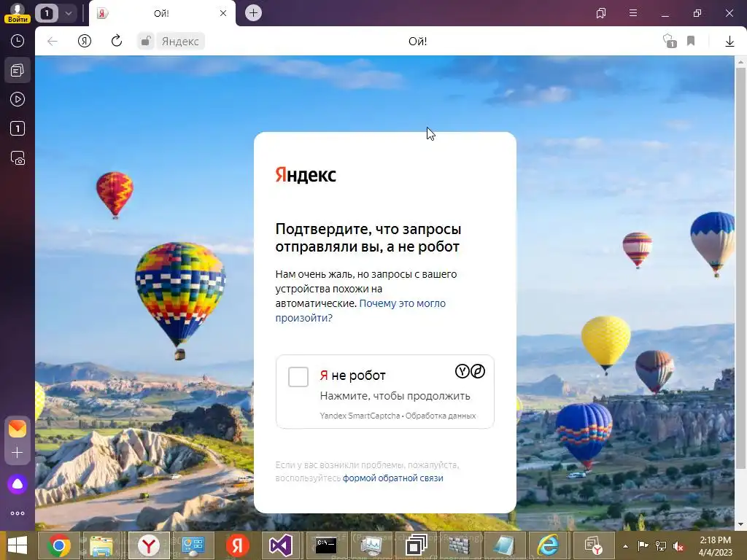747x560 pixels.
Task: Open the Обработка данных link
Action: pos(441,416)
